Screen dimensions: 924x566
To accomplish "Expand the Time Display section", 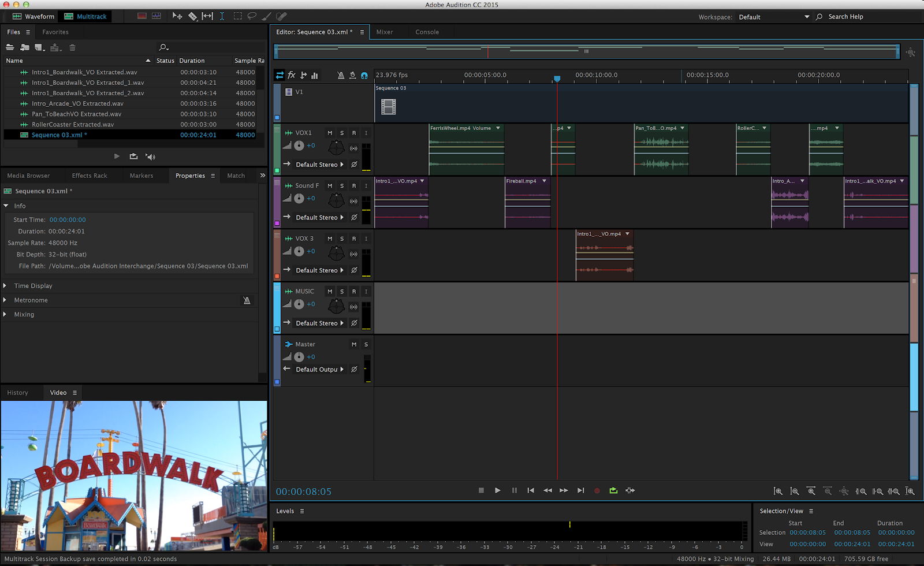I will pos(5,286).
